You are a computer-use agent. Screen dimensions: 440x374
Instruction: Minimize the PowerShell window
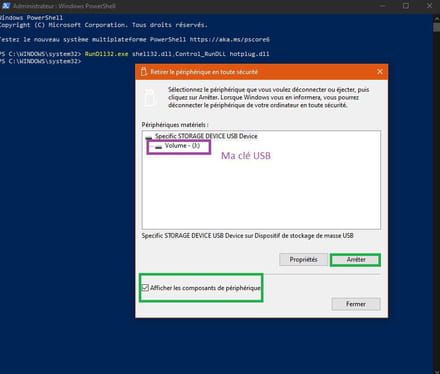point(383,6)
